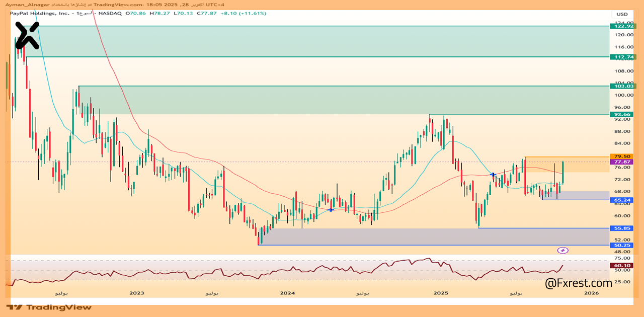644x317 pixels.
Task: Click the PayPal Holdings, Inc. symbol title
Action: 39,13
